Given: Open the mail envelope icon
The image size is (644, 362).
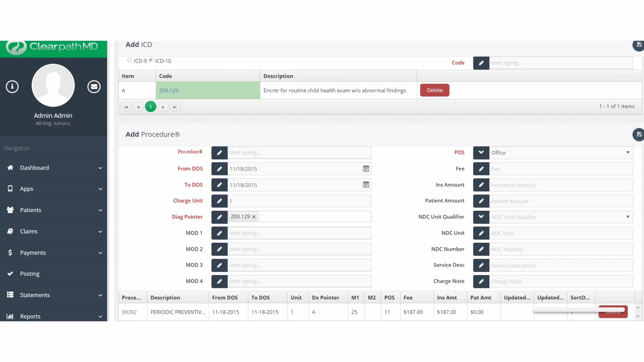Looking at the screenshot, I should (94, 87).
